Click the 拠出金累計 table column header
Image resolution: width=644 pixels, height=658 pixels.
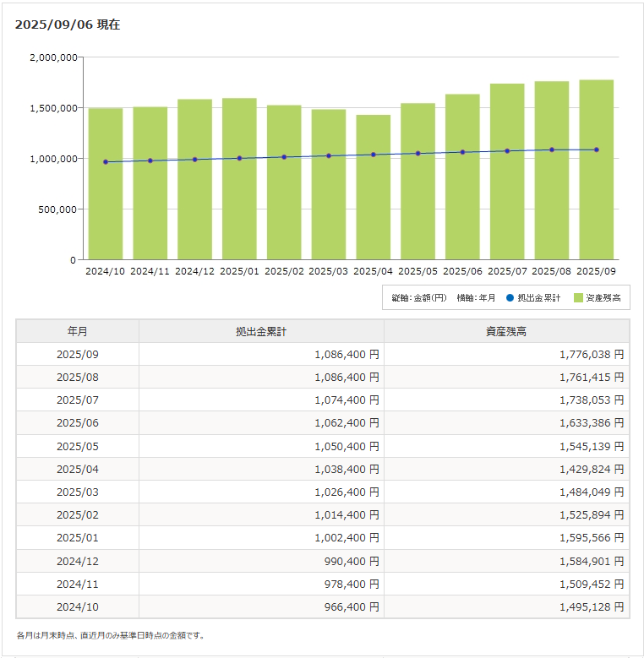(261, 331)
